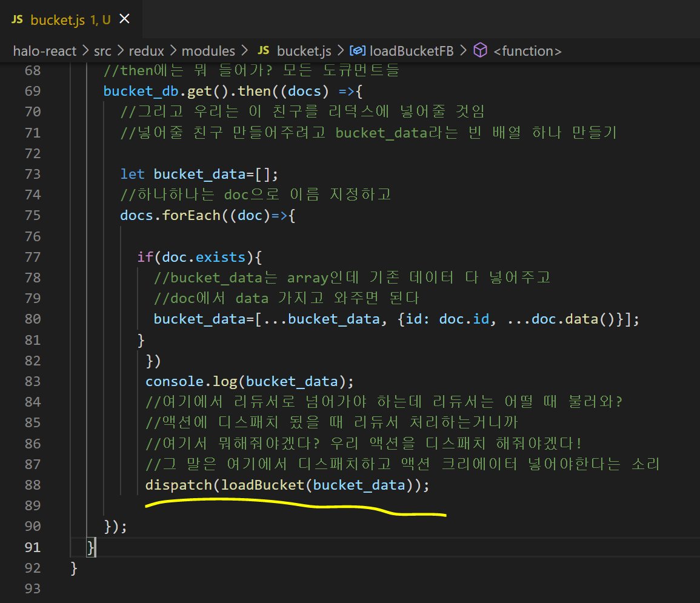Click the JS file icon in tab

pos(17,19)
